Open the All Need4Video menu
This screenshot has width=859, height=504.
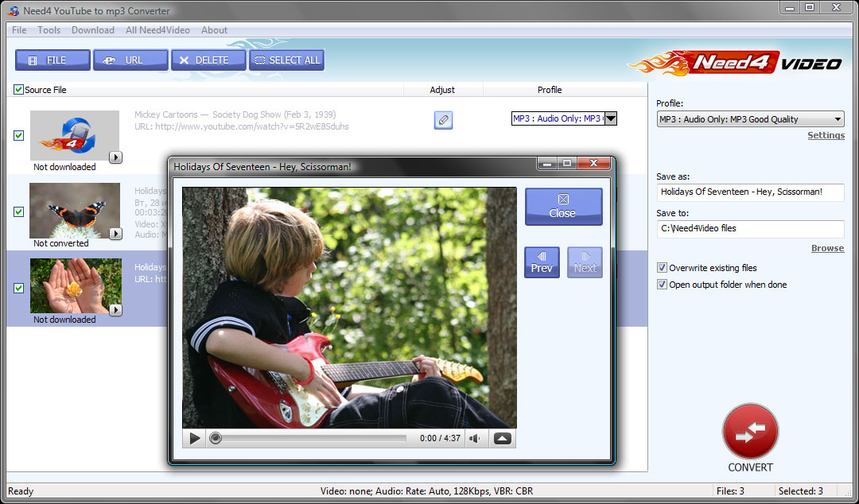point(157,30)
